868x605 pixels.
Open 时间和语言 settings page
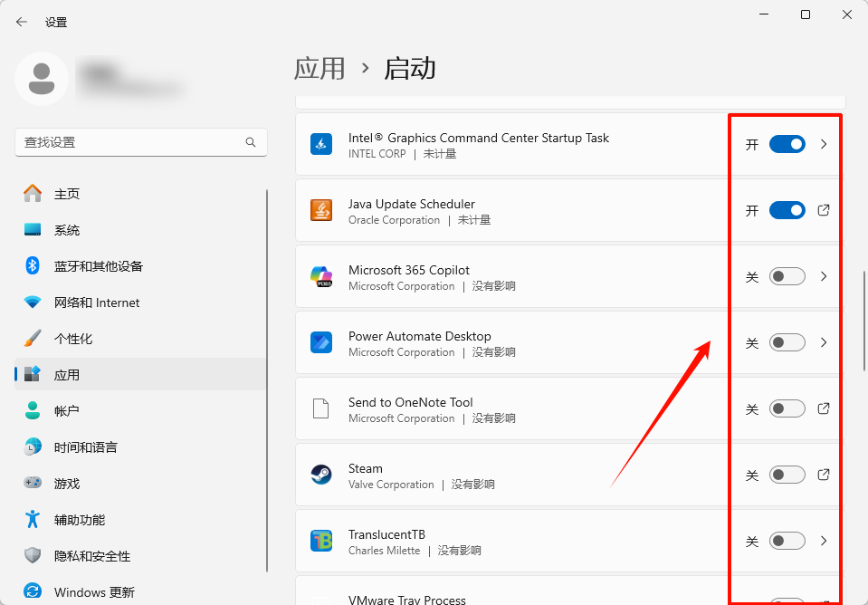140,447
